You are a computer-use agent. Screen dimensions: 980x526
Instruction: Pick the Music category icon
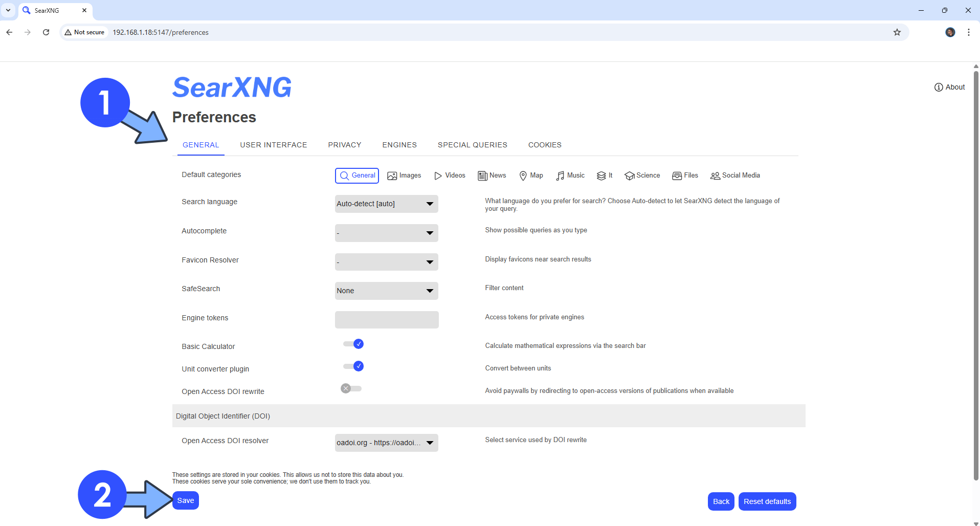pos(561,176)
